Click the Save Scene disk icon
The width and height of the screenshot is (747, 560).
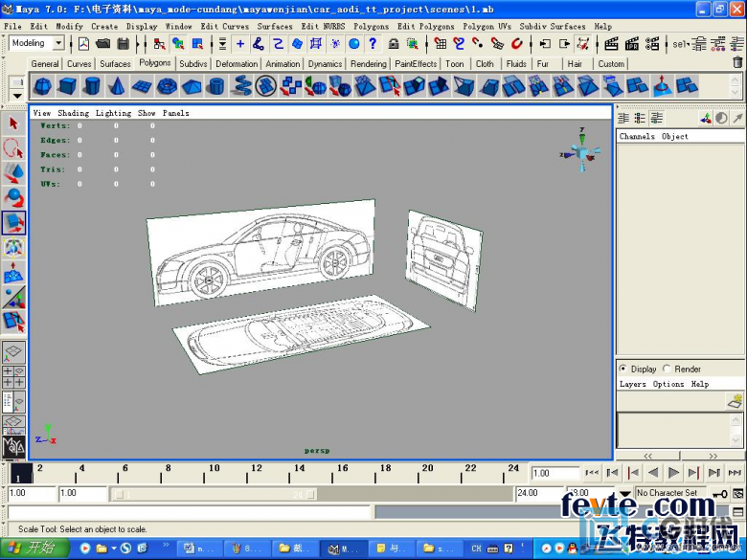tap(124, 44)
